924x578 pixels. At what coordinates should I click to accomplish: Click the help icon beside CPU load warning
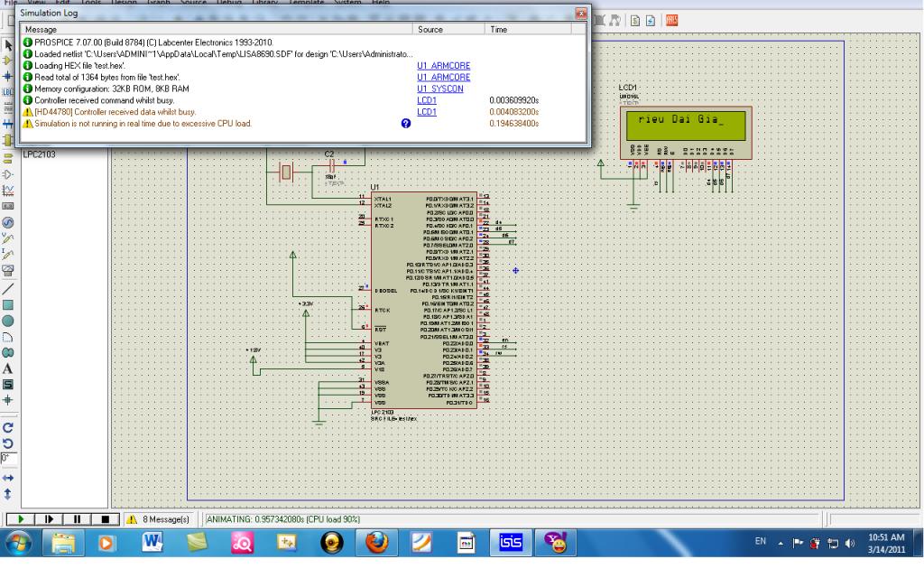405,124
